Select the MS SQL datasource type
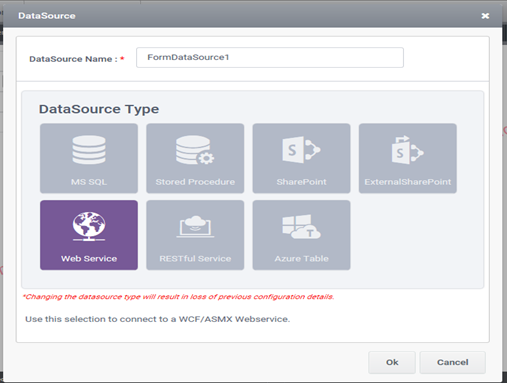The width and height of the screenshot is (507, 383). point(89,158)
